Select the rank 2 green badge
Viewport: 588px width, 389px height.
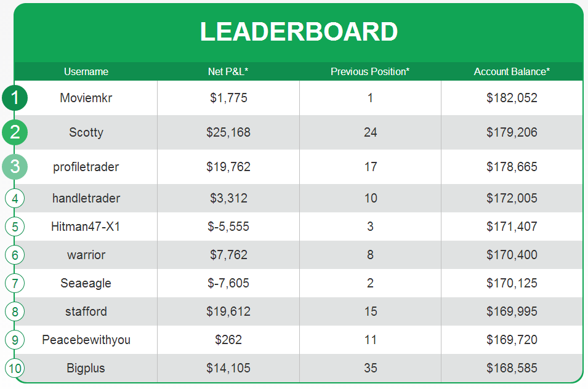tap(15, 132)
